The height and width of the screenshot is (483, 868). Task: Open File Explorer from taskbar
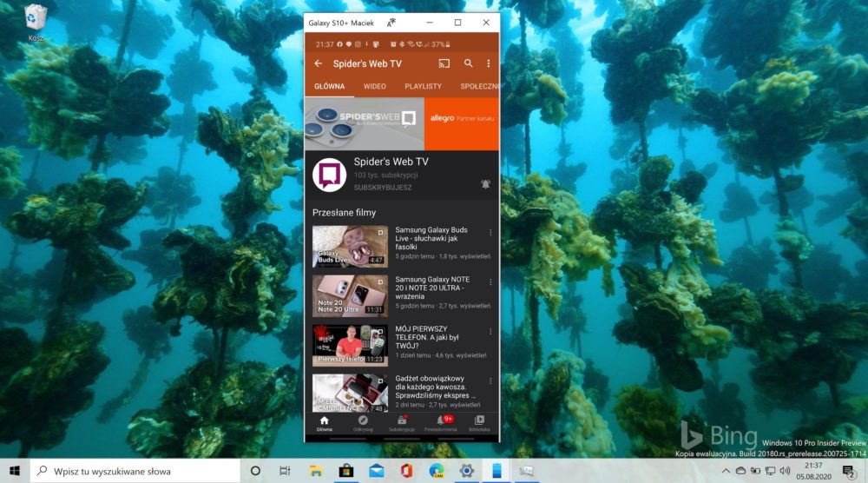316,471
